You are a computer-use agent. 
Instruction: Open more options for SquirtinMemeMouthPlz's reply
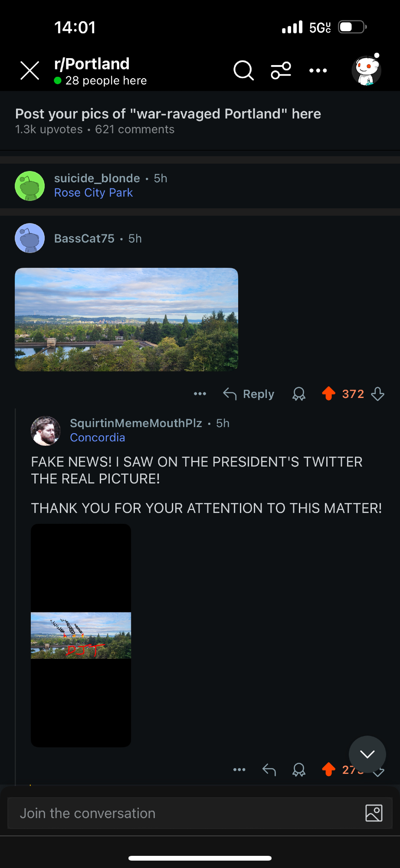(x=239, y=770)
